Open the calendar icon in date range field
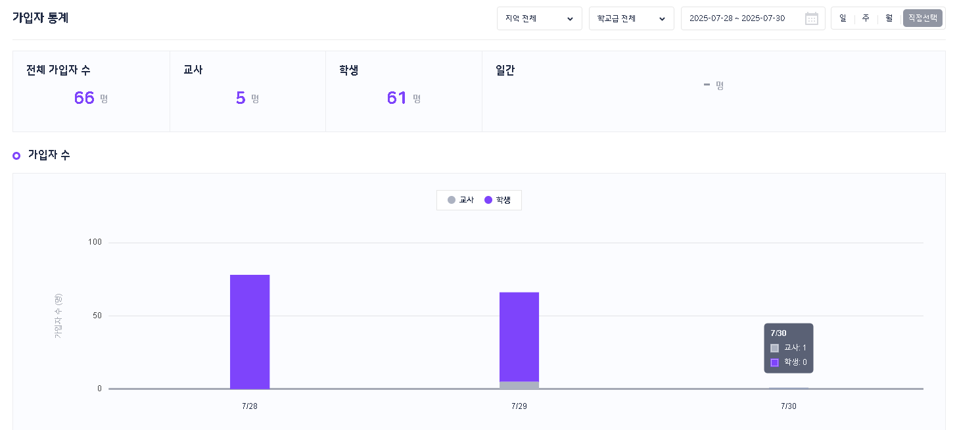 pos(811,18)
